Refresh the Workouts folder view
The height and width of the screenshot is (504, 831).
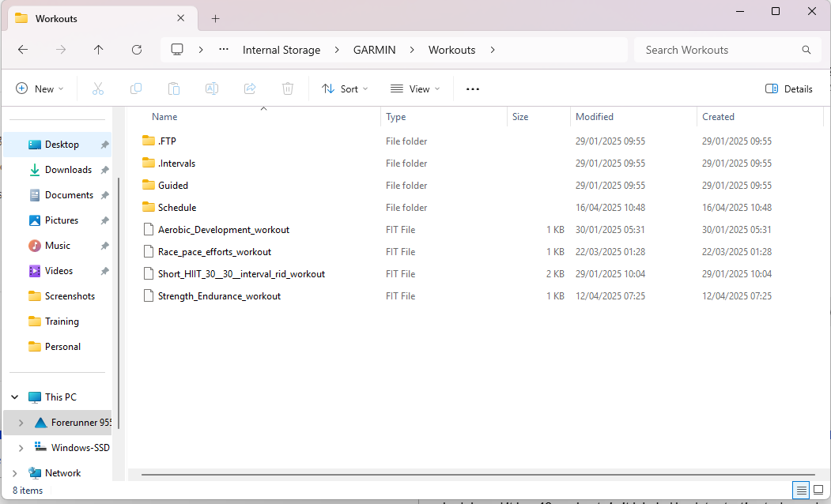[x=137, y=50]
